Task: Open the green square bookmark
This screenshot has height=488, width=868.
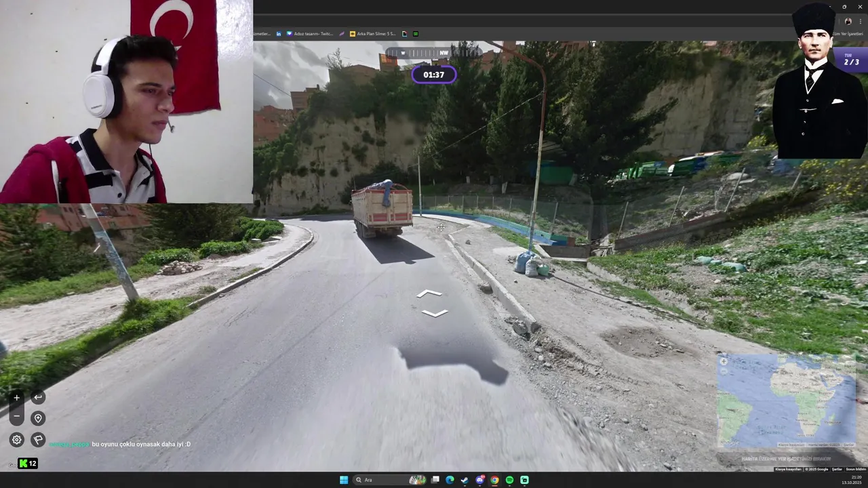Action: [x=416, y=34]
